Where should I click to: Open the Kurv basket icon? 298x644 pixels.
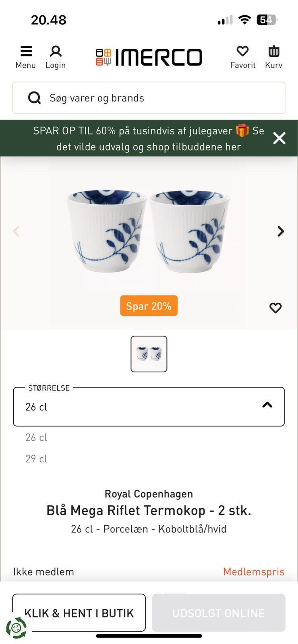point(274,52)
